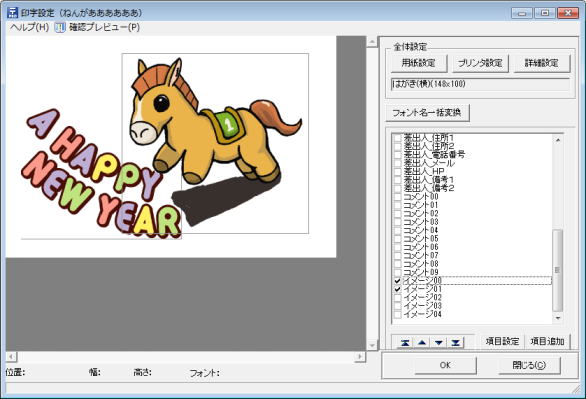This screenshot has height=399, width=586.
Task: Click item list scrollbar down arrow
Action: tap(558, 318)
